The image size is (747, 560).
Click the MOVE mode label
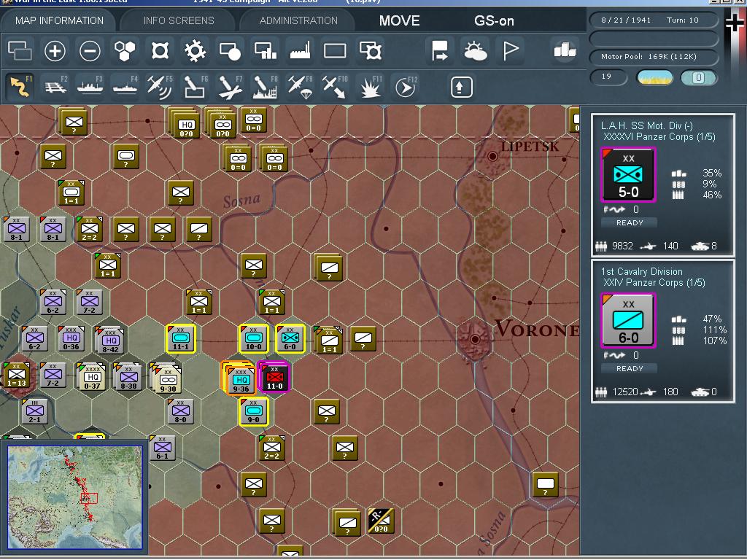(x=399, y=20)
